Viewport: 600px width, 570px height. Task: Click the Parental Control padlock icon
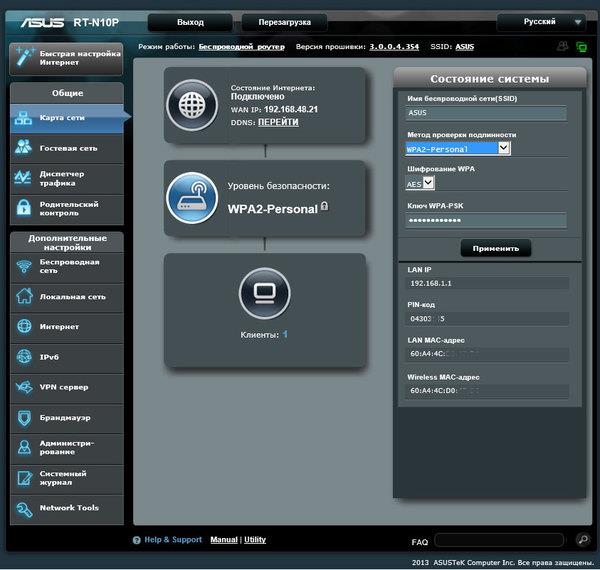click(x=24, y=208)
